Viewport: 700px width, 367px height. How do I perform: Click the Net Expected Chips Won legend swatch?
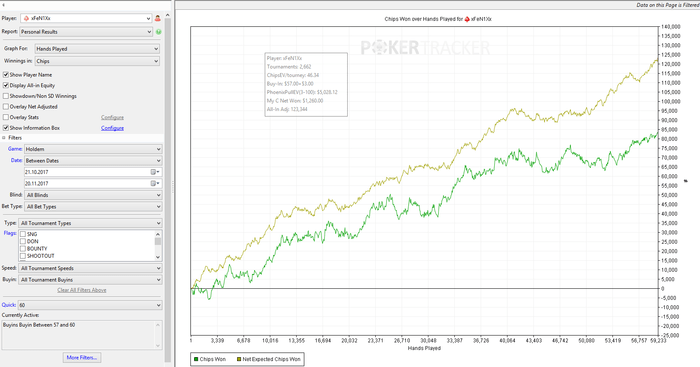coord(239,359)
